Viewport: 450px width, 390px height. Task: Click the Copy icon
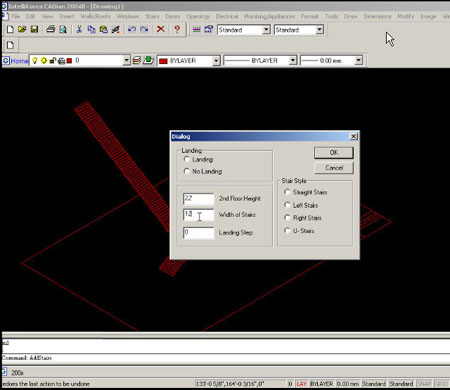[91, 29]
